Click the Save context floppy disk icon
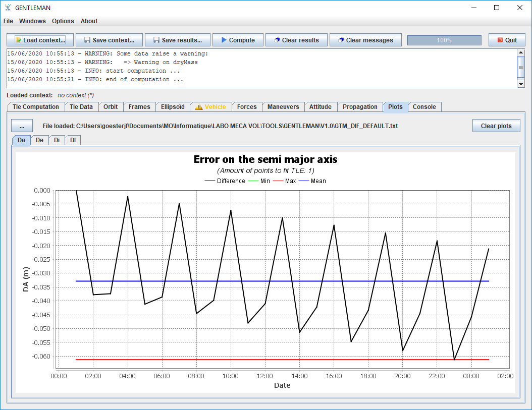The image size is (532, 410). click(87, 40)
